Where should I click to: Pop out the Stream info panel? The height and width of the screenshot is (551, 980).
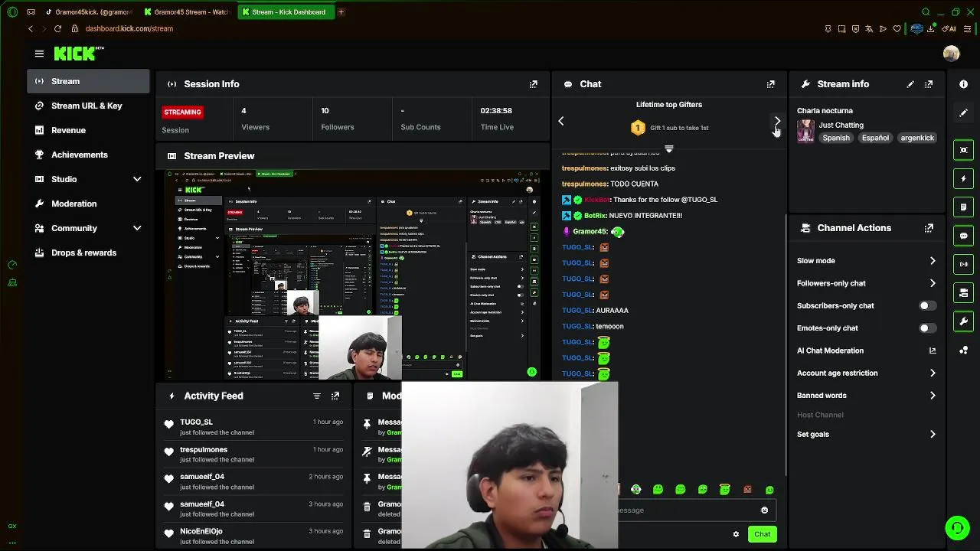[x=929, y=84]
